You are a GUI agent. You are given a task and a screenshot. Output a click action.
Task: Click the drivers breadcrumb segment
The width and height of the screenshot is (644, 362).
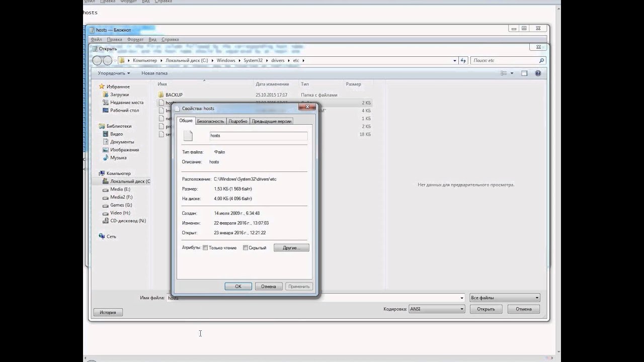click(x=278, y=60)
